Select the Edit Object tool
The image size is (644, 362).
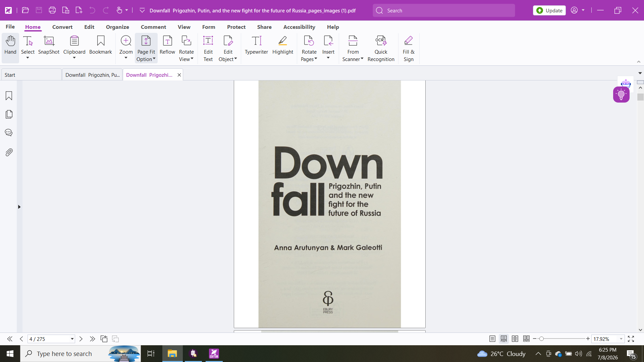tap(228, 48)
